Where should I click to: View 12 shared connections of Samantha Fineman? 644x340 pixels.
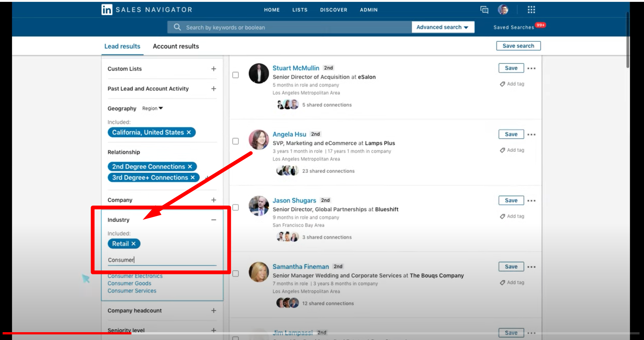click(328, 303)
